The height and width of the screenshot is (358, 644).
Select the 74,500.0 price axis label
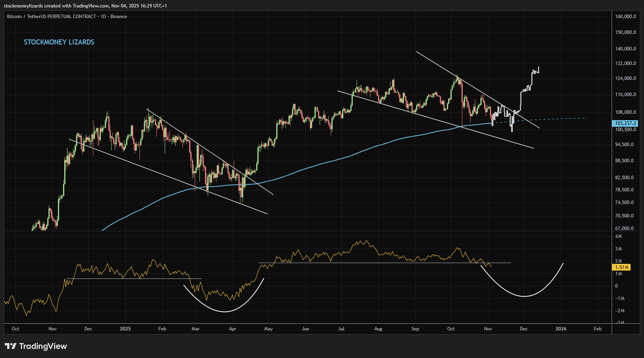coord(626,202)
